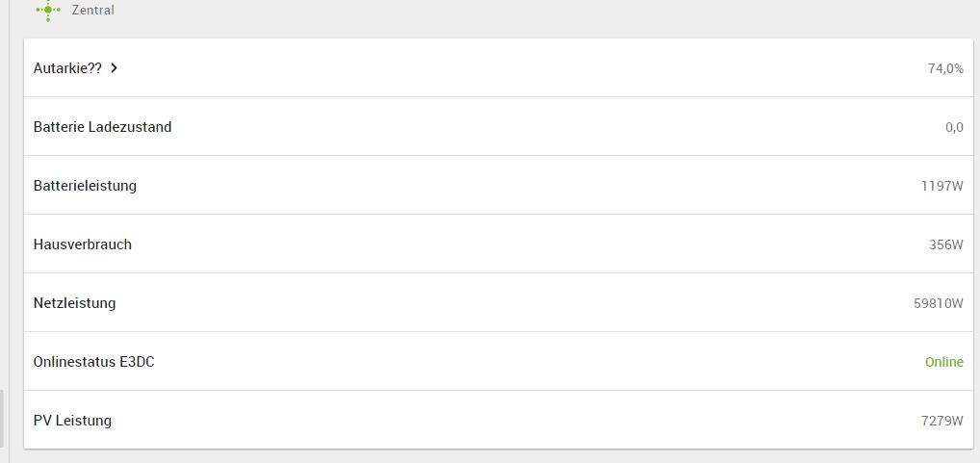Click the 7279W PV power value
The height and width of the screenshot is (463, 980).
coord(941,421)
